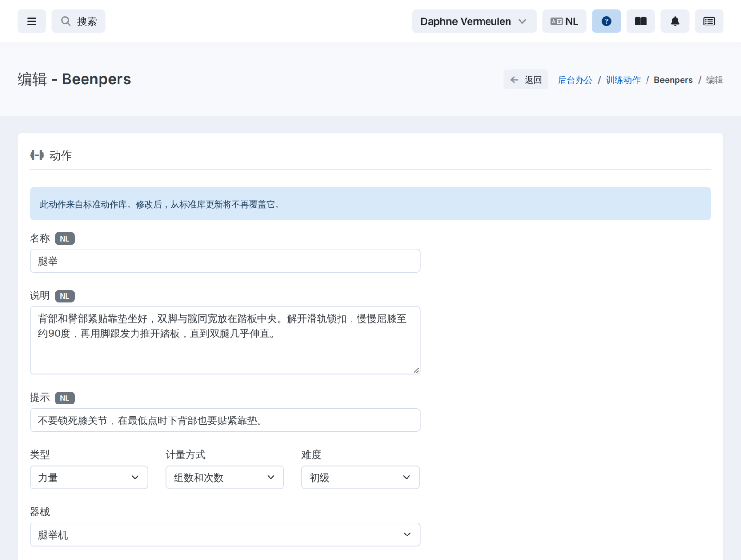The width and height of the screenshot is (741, 560).
Task: Open notifications with the bell icon
Action: 675,21
